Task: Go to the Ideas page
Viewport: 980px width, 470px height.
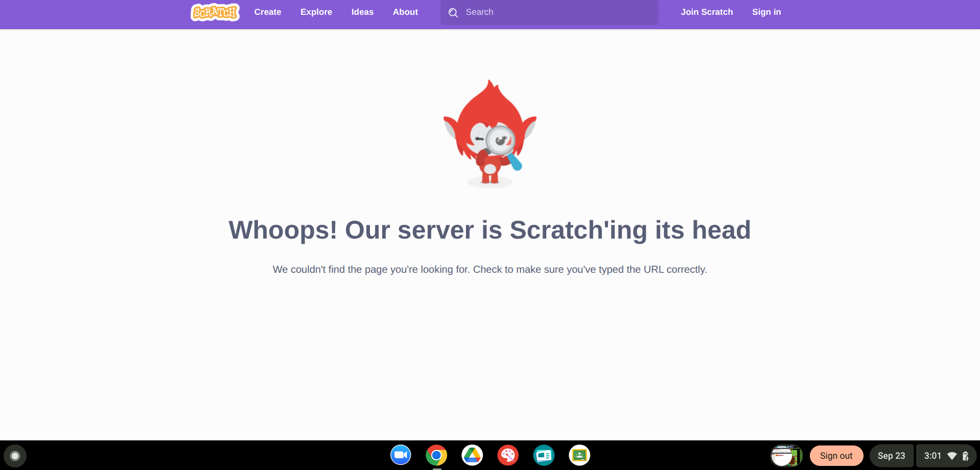Action: coord(362,12)
